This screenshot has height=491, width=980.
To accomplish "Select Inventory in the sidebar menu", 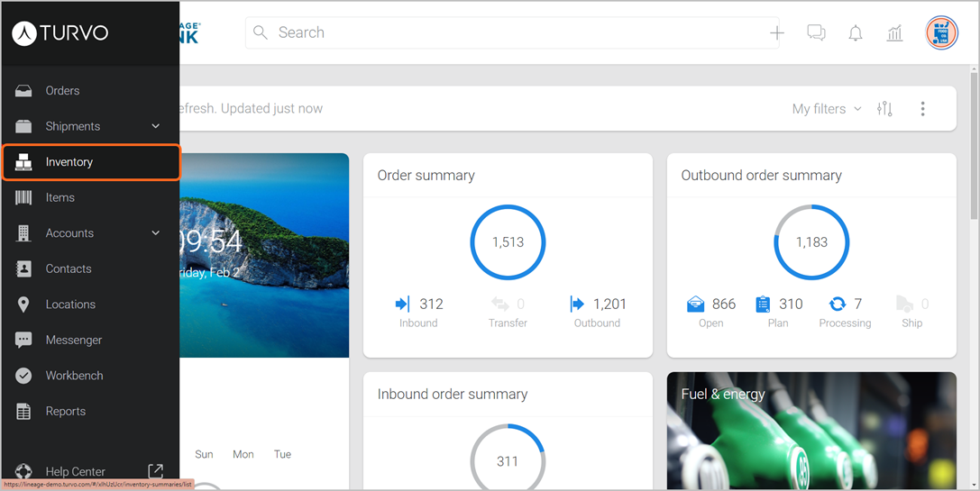I will (69, 162).
